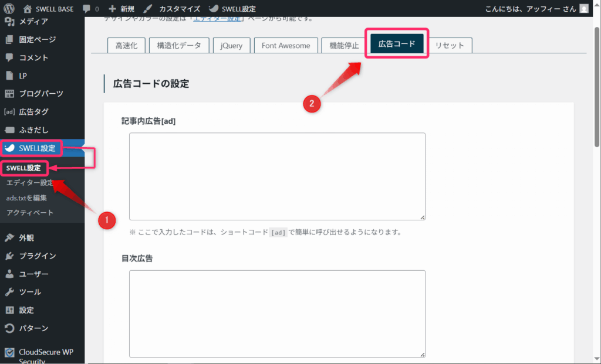Click the 新規 link in the admin bar
The height and width of the screenshot is (364, 601).
(x=127, y=8)
